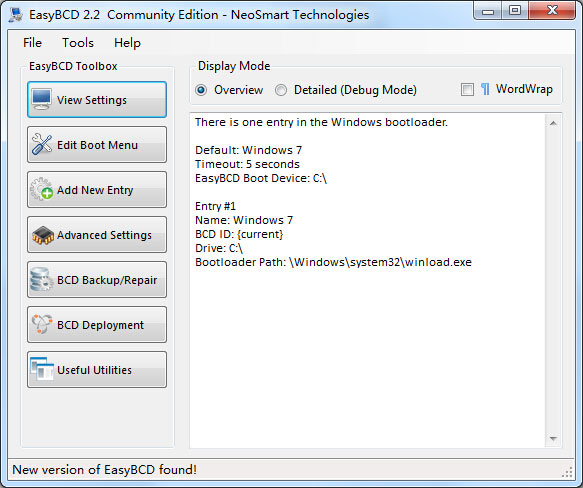Click the EasyBCD title bar app icon
The width and height of the screenshot is (583, 488).
coord(16,15)
